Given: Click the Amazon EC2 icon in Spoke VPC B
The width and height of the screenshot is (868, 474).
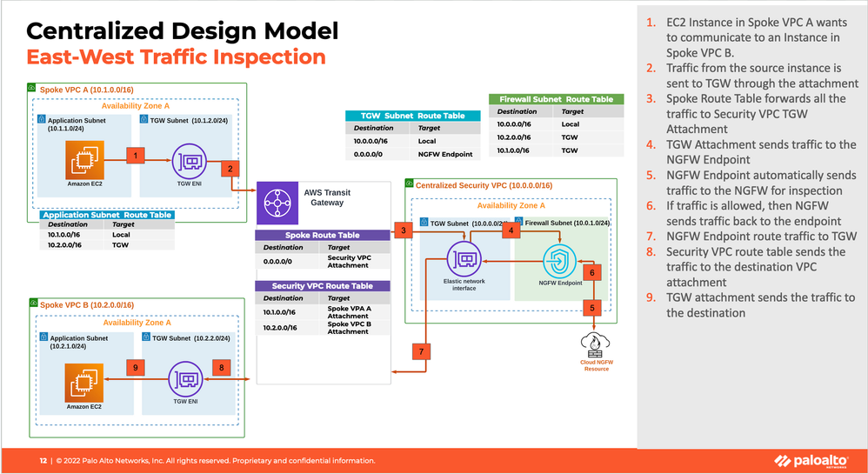Looking at the screenshot, I should pos(84,382).
